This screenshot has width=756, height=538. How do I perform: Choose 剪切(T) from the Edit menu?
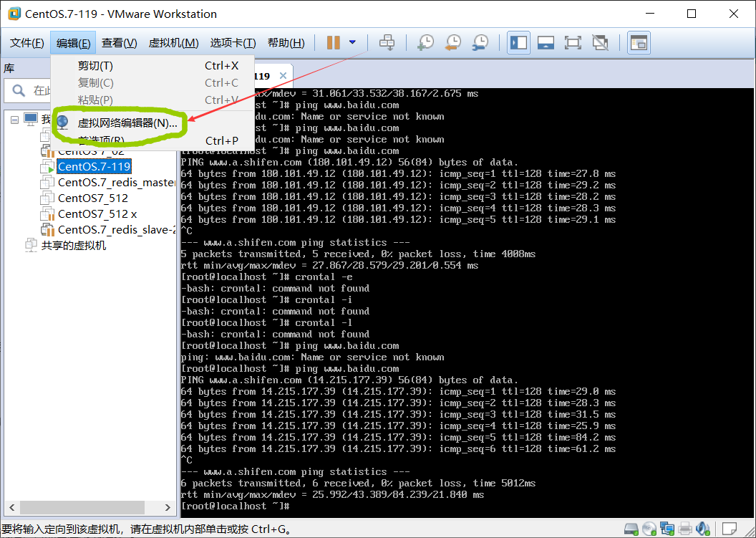(95, 66)
